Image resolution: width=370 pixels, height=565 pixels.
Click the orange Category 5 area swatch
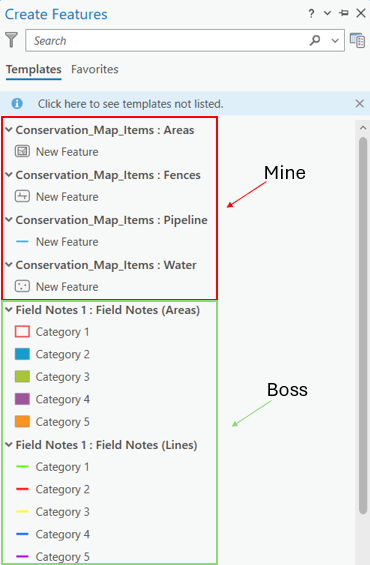22,421
